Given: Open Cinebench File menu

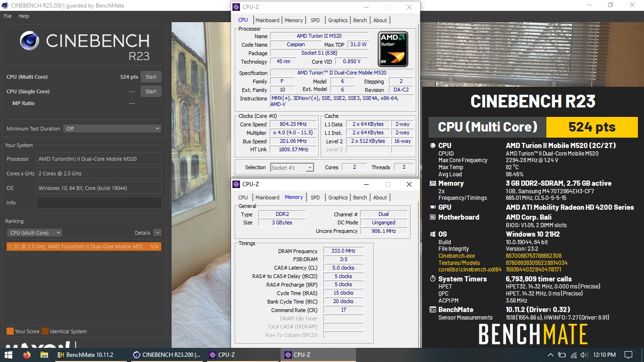Looking at the screenshot, I should point(8,16).
